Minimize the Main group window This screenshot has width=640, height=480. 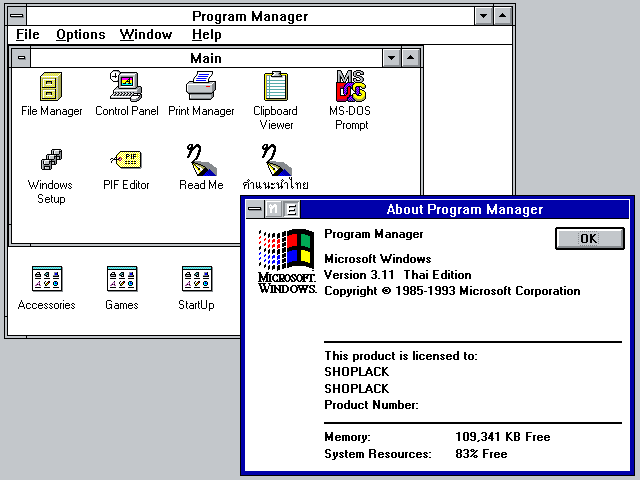pos(391,58)
